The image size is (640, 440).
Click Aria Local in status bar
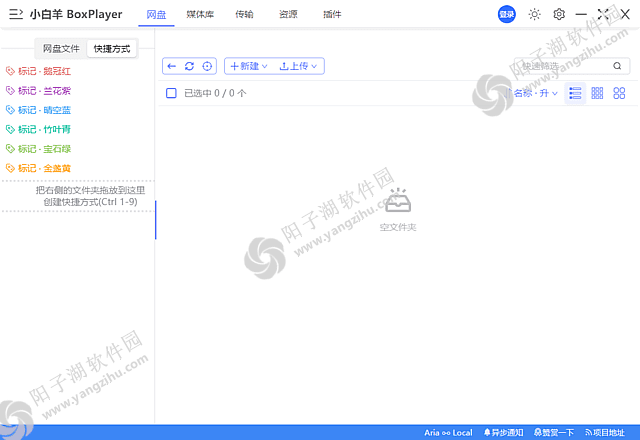click(x=448, y=433)
